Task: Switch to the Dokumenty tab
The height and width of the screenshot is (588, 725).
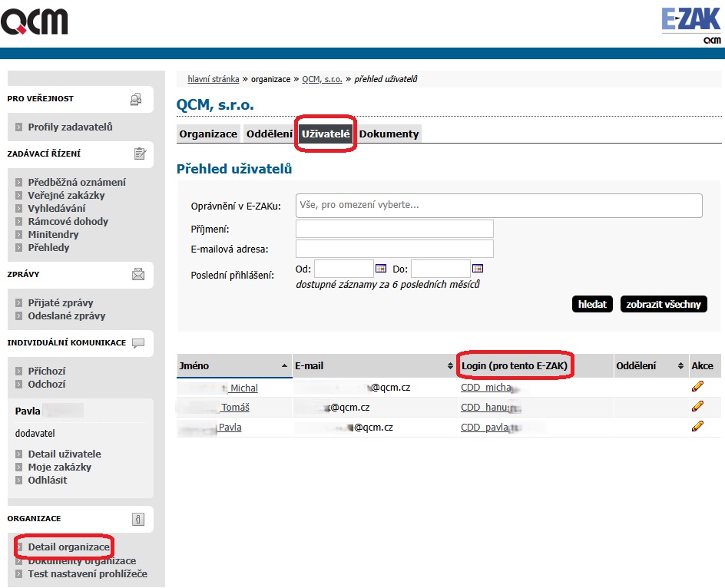Action: [x=389, y=134]
